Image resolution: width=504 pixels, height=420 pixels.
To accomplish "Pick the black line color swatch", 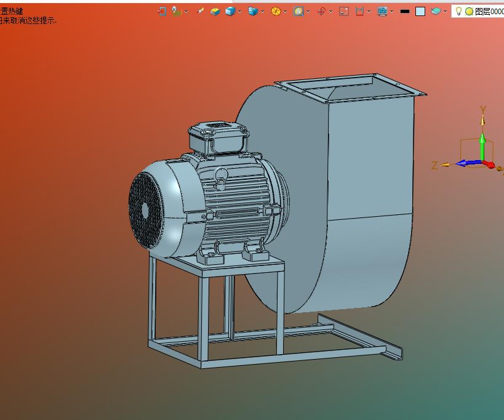I will pos(404,11).
